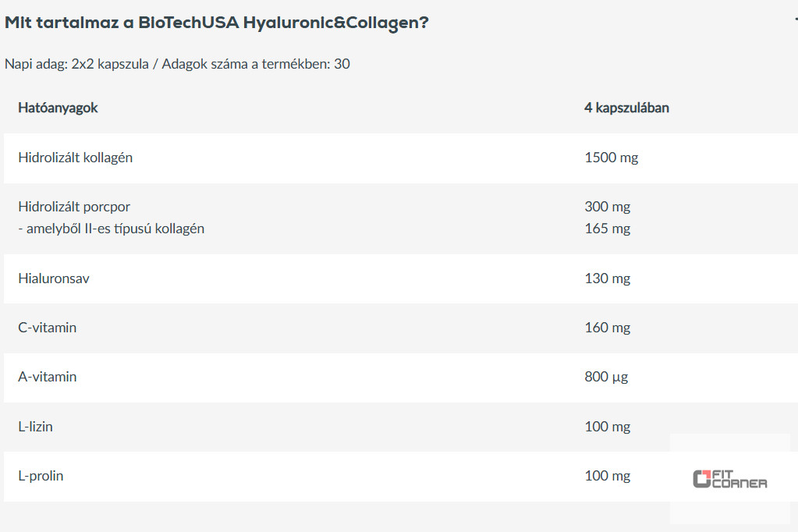This screenshot has width=798, height=532.
Task: Click the 130 mg amount
Action: pos(607,278)
